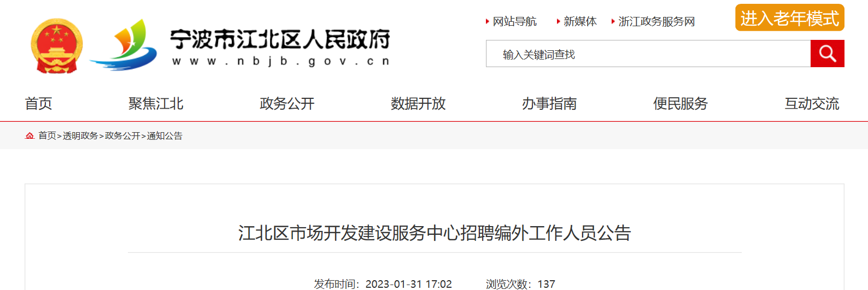Click the 宁波市江北区人民政府 title logo
The image size is (868, 290).
tap(280, 47)
